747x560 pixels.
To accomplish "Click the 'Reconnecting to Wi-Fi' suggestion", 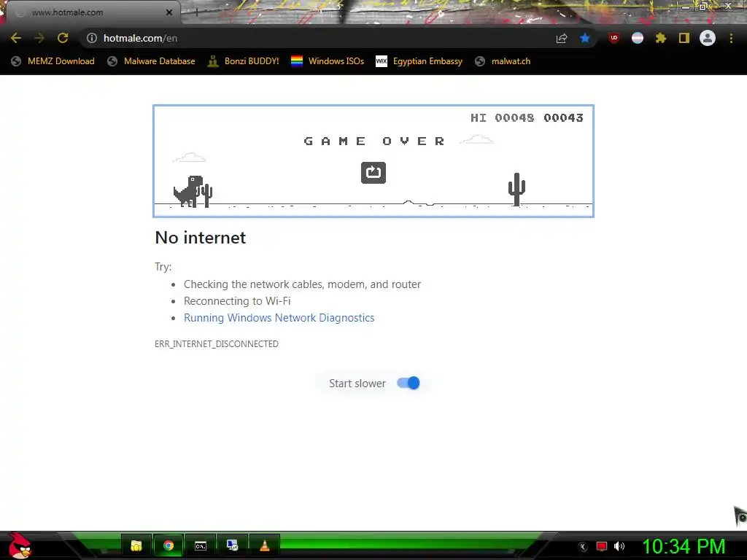I will point(237,301).
